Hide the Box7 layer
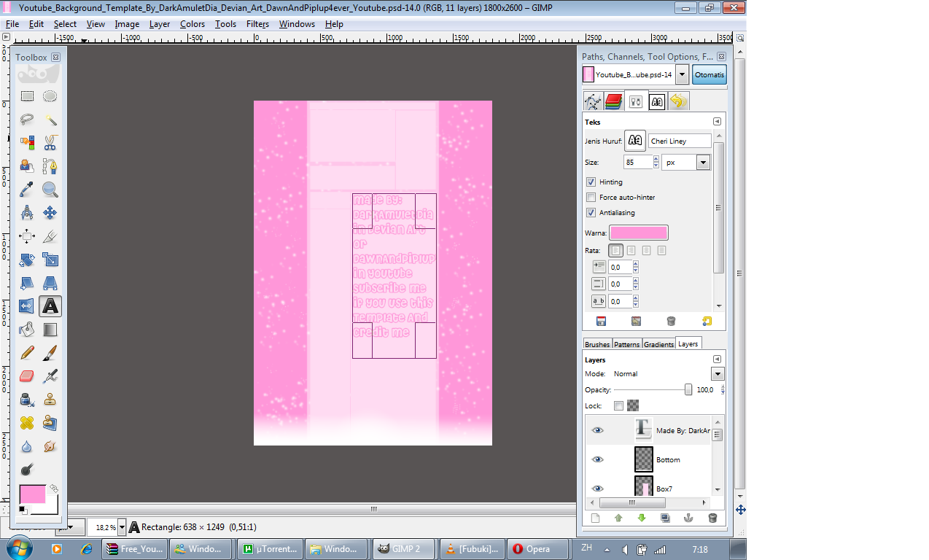 point(598,489)
